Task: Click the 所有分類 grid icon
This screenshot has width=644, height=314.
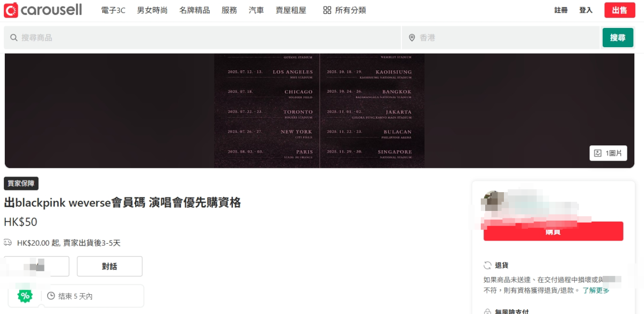Action: pos(327,10)
